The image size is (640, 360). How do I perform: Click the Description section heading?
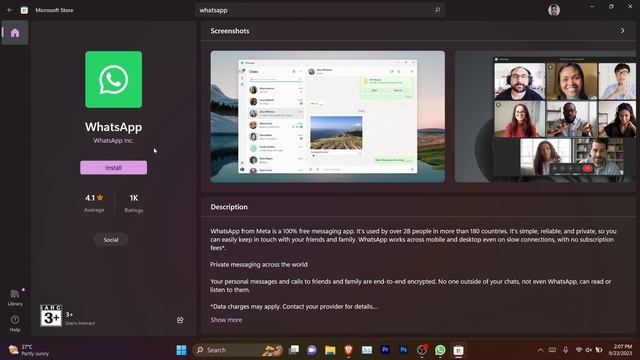click(x=229, y=207)
